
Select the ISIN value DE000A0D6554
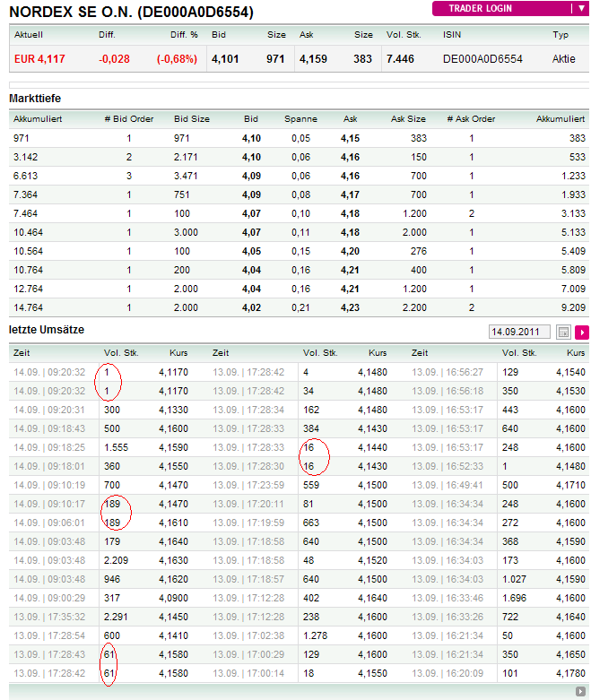coord(482,59)
